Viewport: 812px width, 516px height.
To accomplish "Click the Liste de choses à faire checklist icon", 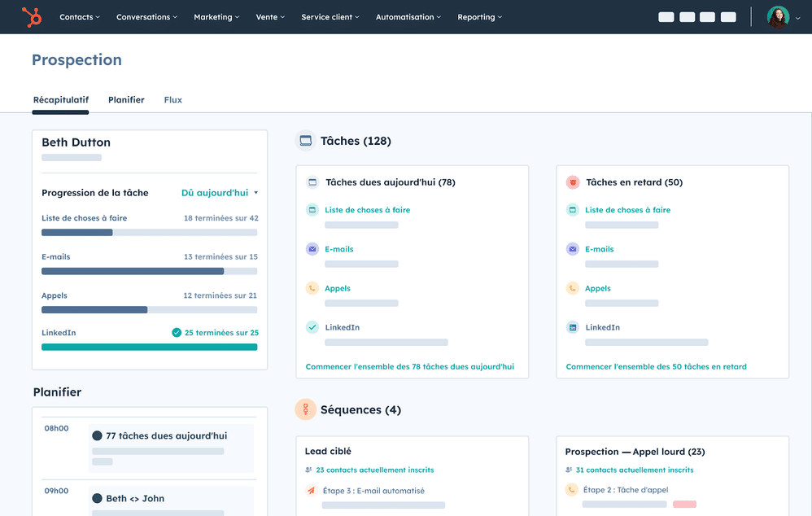I will tap(312, 209).
